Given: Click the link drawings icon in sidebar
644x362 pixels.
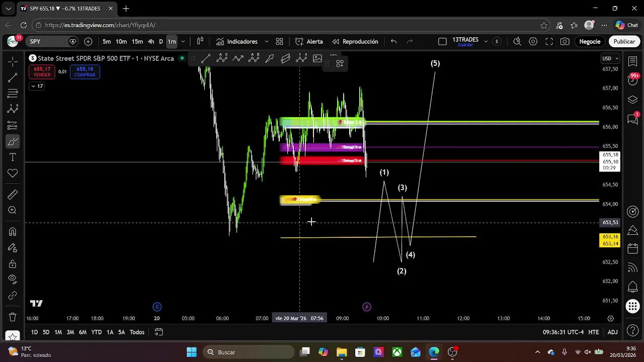Looking at the screenshot, I should [13, 296].
